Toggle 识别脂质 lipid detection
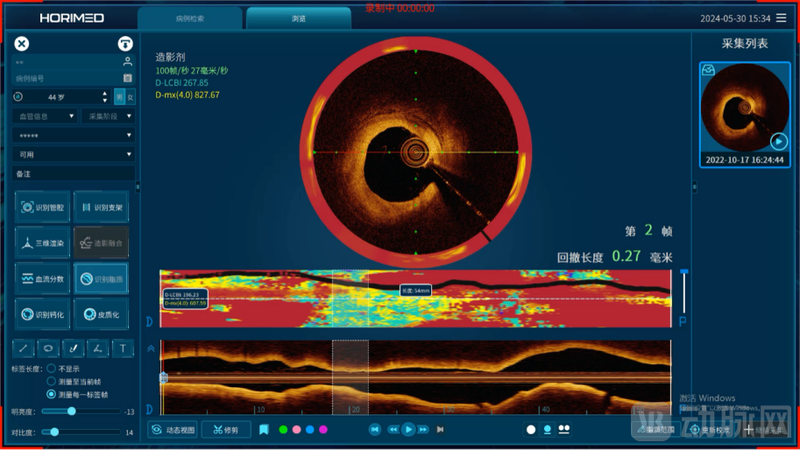This screenshot has height=450, width=800. (x=101, y=279)
